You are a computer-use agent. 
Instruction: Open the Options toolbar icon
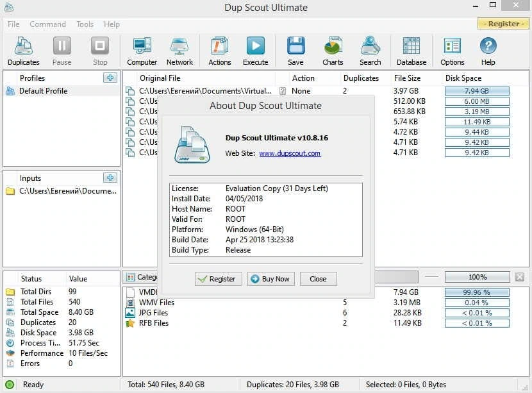coord(453,46)
